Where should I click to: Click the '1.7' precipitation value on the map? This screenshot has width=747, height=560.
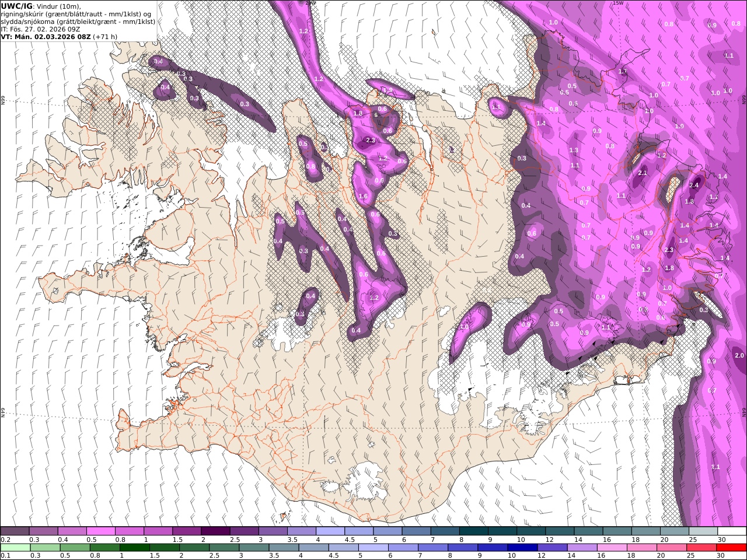(622, 72)
